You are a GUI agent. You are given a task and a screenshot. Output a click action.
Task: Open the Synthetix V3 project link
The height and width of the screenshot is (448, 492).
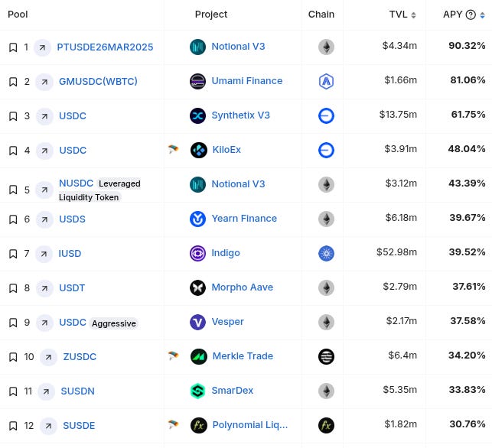tap(241, 115)
